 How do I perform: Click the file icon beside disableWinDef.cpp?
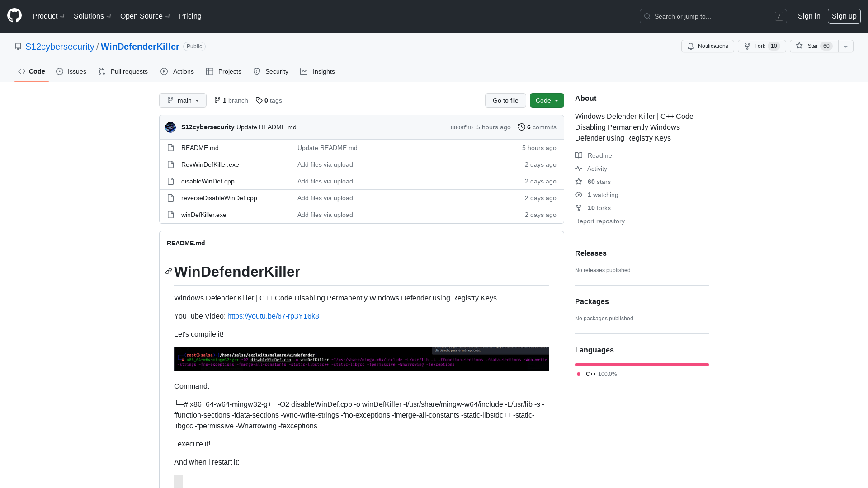(x=170, y=181)
